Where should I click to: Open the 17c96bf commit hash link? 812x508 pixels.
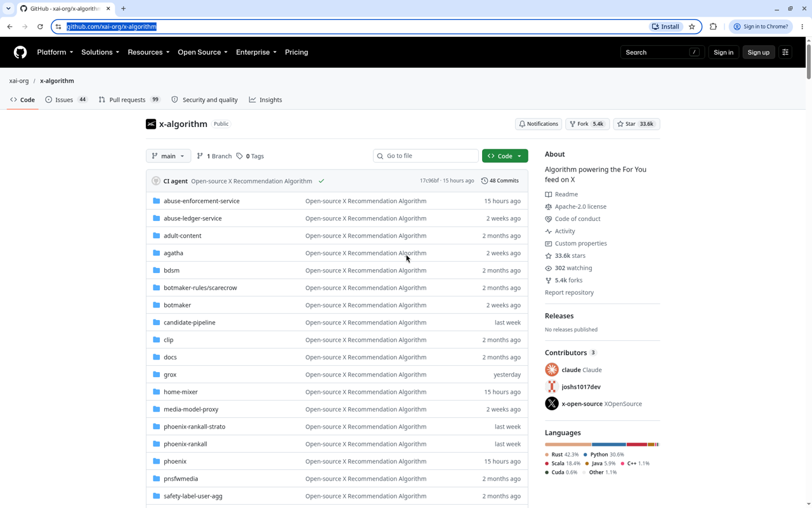click(429, 181)
